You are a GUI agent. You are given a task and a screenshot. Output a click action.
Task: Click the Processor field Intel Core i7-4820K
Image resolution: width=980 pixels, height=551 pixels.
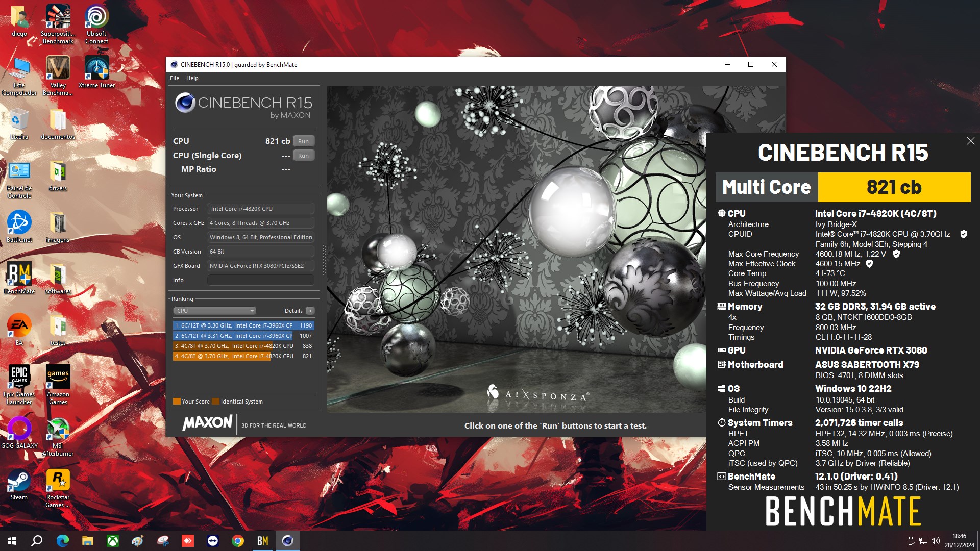pyautogui.click(x=261, y=209)
